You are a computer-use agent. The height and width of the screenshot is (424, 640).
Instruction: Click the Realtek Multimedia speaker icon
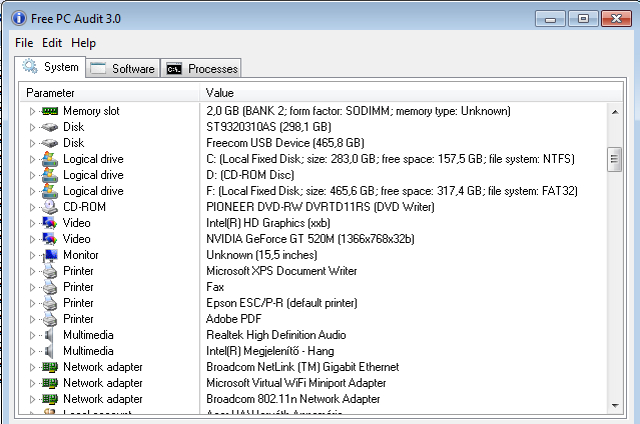coord(49,335)
